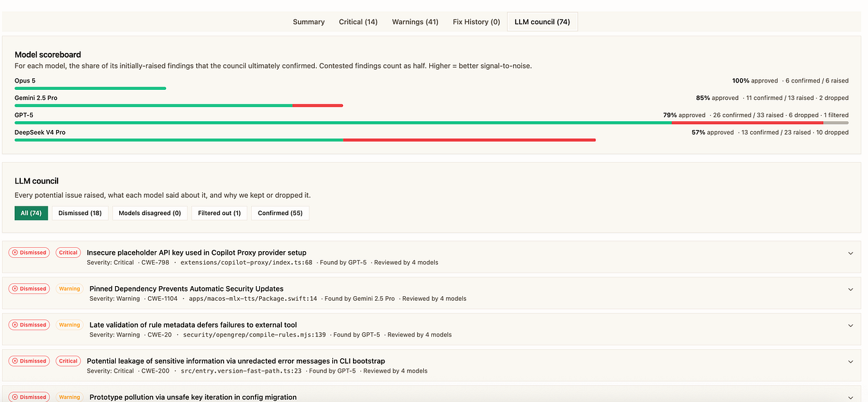
Task: Expand the Prototype pollution finding chevron
Action: pyautogui.click(x=851, y=397)
